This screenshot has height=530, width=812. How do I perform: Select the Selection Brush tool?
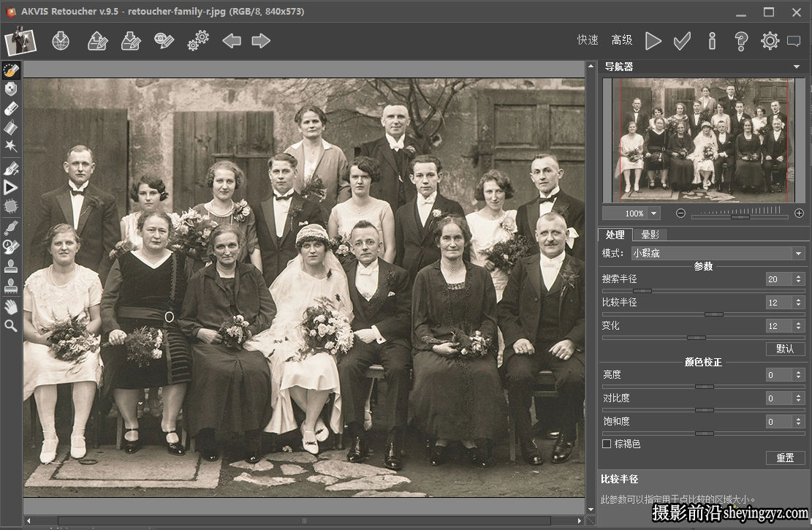point(11,70)
